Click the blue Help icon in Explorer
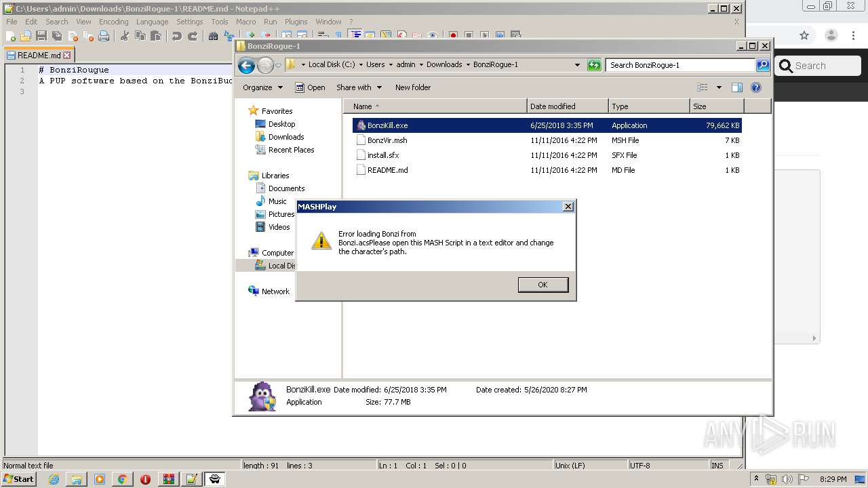 756,87
